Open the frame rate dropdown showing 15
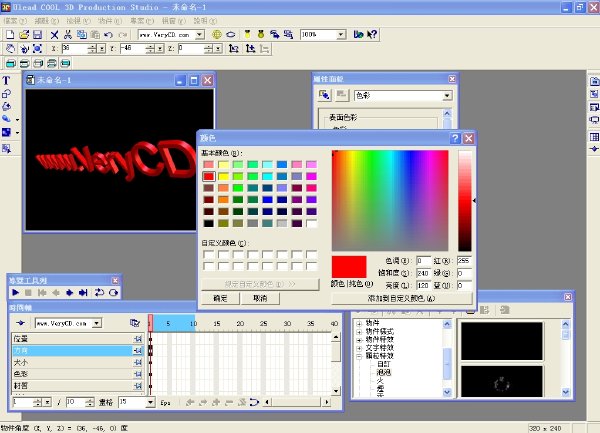Screen dimensions: 600x433 pyautogui.click(x=150, y=402)
